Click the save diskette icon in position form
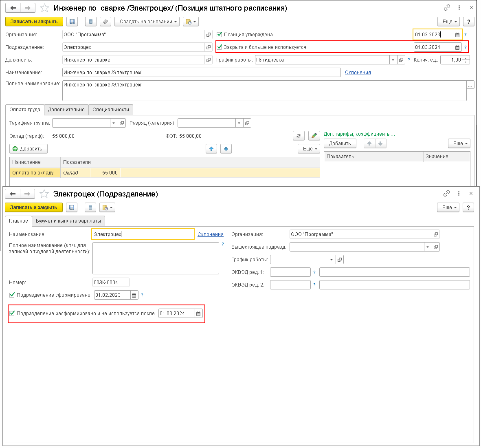 (x=72, y=22)
